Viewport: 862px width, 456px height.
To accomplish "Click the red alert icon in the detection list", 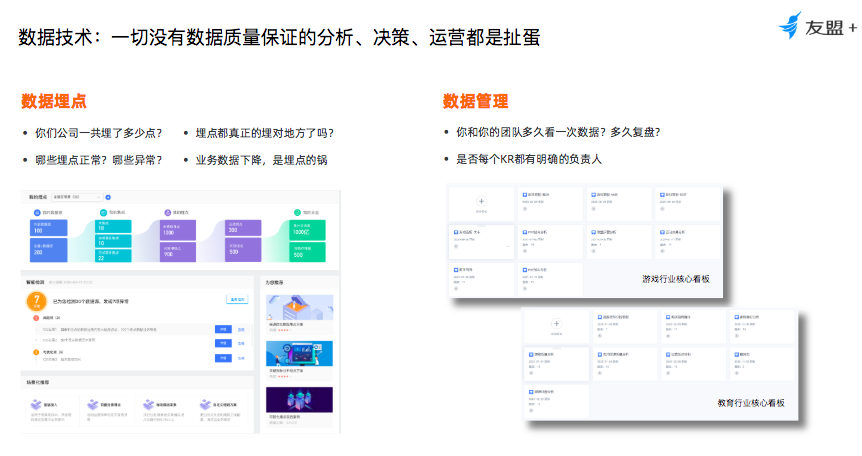I will pos(36,318).
